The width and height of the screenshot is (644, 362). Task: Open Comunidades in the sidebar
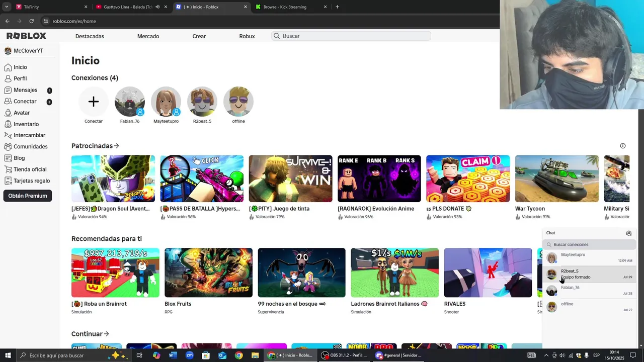click(x=30, y=147)
